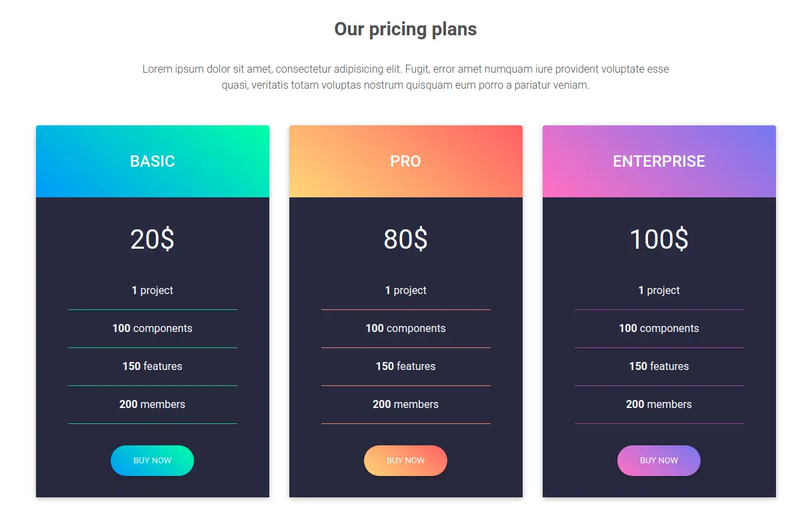The width and height of the screenshot is (812, 526).
Task: Click the "Our pricing plans" heading
Action: tap(405, 29)
